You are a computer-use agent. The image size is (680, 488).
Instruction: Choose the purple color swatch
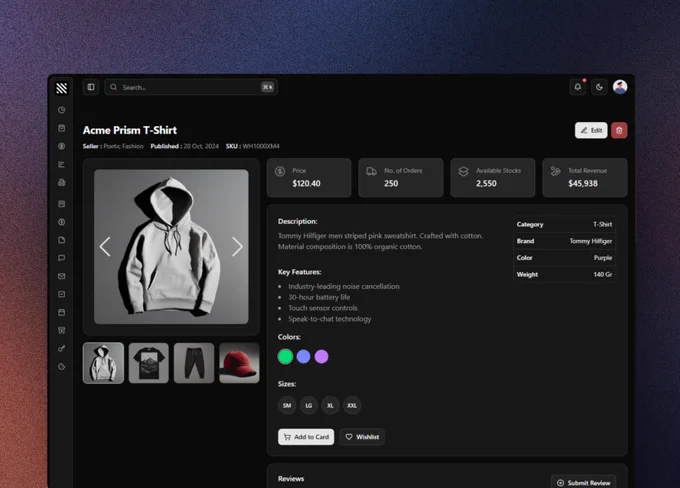tap(321, 357)
